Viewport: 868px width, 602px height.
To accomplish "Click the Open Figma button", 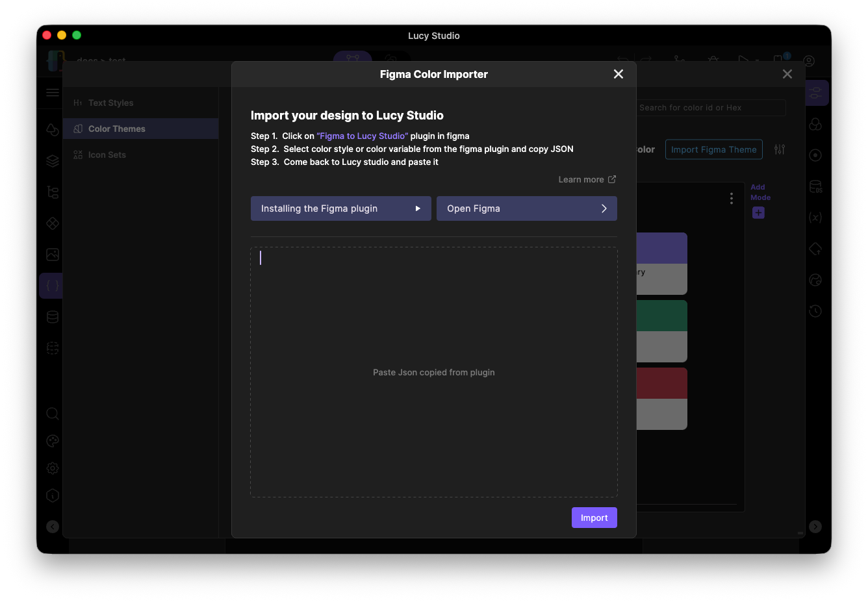I will point(527,208).
